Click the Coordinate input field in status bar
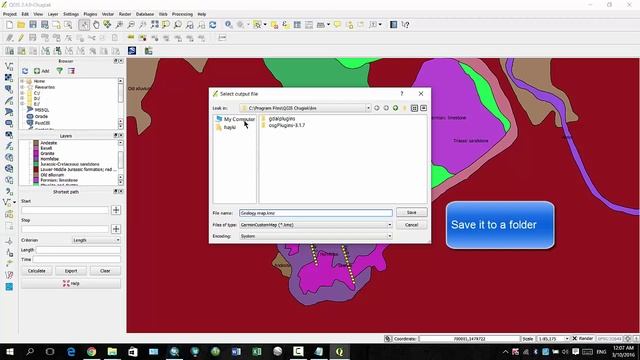 click(x=469, y=339)
